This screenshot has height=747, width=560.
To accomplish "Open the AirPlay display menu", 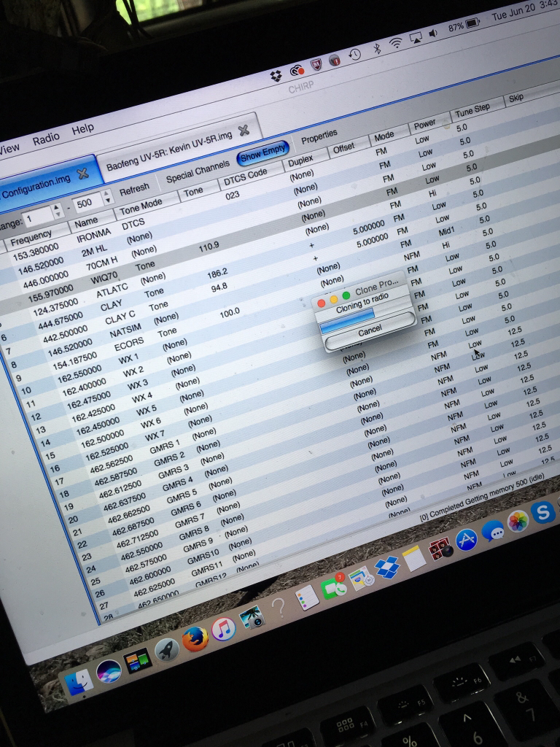I will (x=415, y=39).
